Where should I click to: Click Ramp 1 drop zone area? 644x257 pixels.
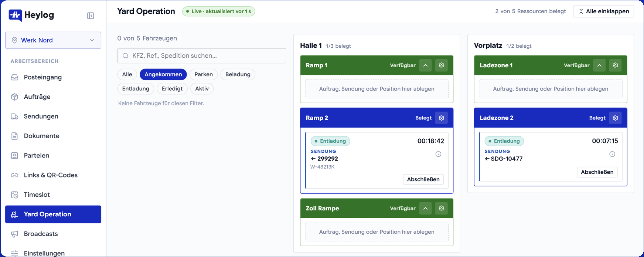click(376, 89)
